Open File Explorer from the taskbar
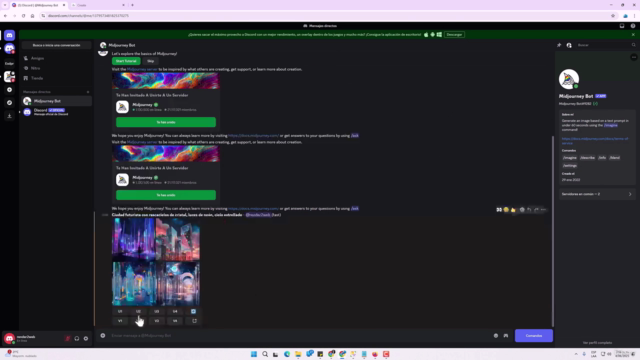The height and width of the screenshot is (360, 640). (298, 354)
